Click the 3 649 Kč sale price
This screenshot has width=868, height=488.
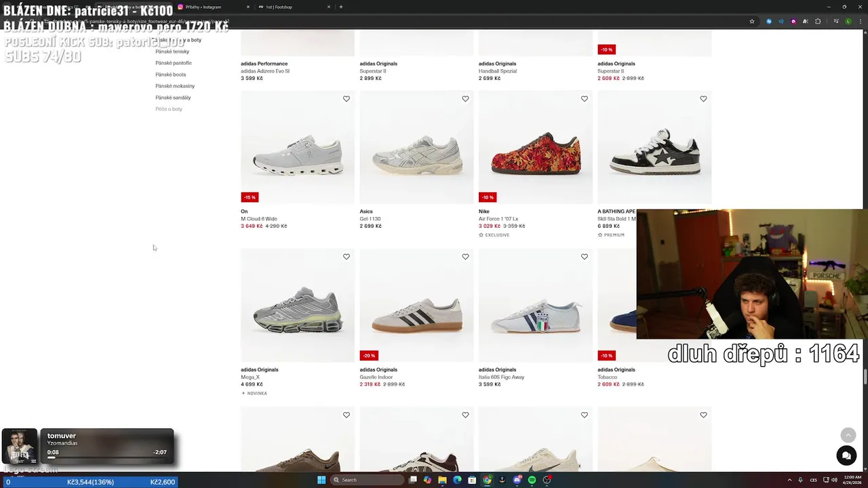click(252, 226)
